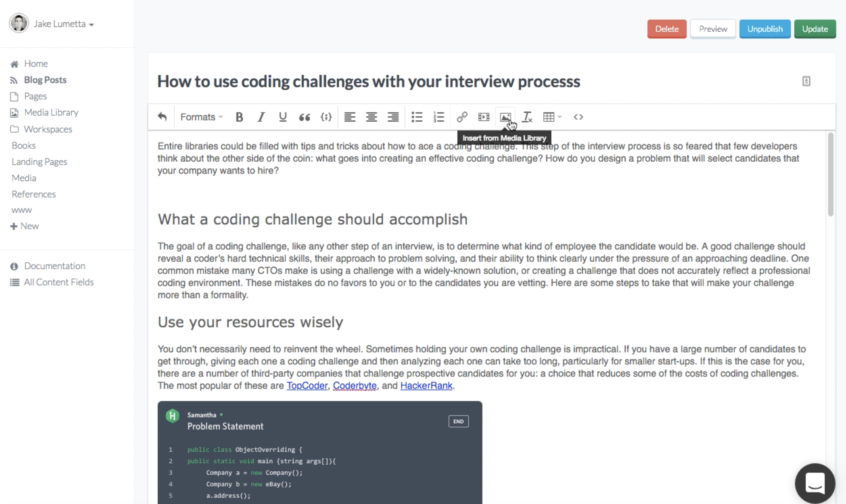
Task: Align text left
Action: 350,117
